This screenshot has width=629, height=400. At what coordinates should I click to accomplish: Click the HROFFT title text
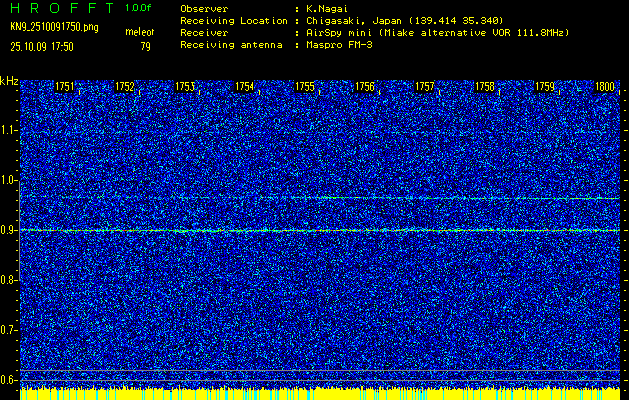tap(59, 8)
